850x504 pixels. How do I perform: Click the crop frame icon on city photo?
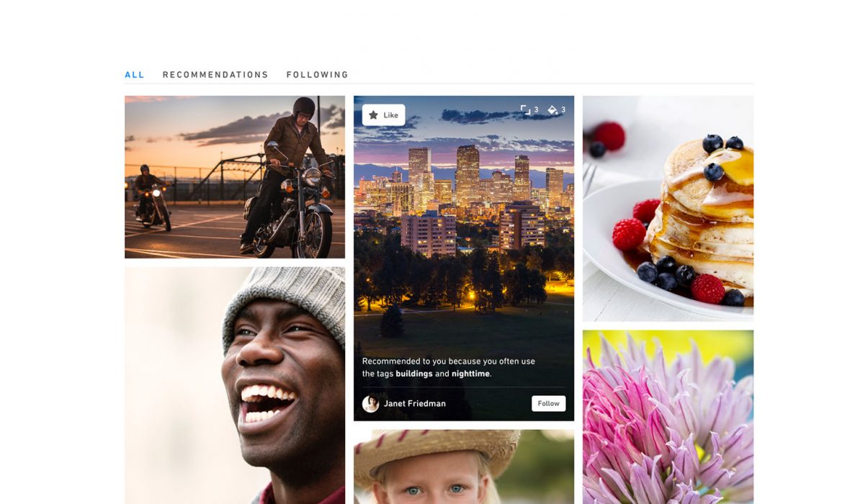tap(525, 110)
